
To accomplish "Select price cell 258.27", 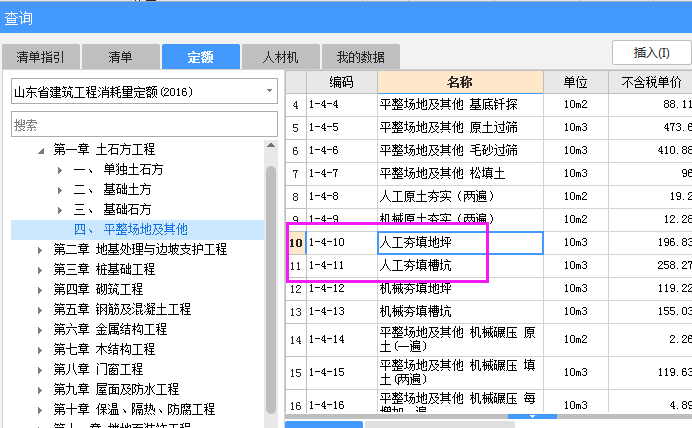I will tap(651, 266).
